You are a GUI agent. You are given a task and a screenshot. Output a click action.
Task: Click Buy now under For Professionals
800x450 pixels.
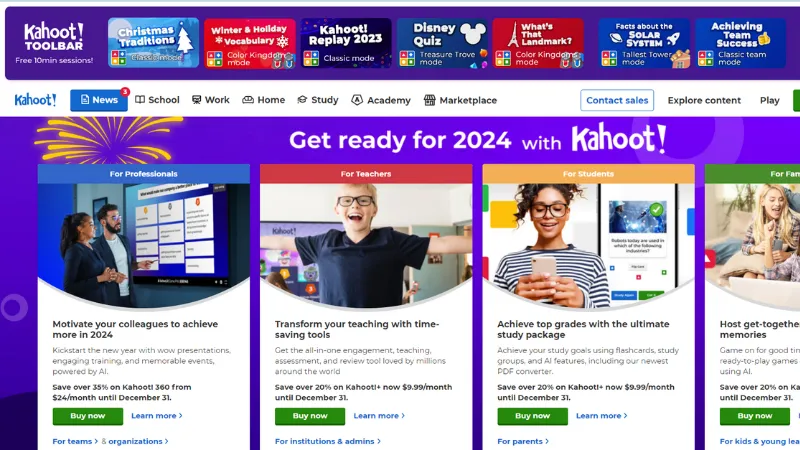coord(88,416)
